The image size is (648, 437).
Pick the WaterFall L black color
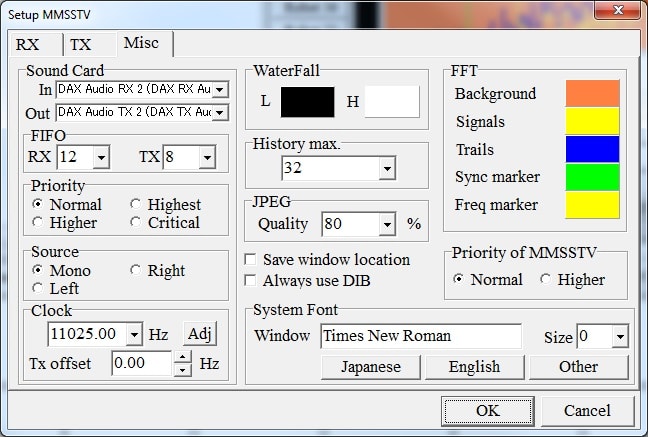coord(307,102)
